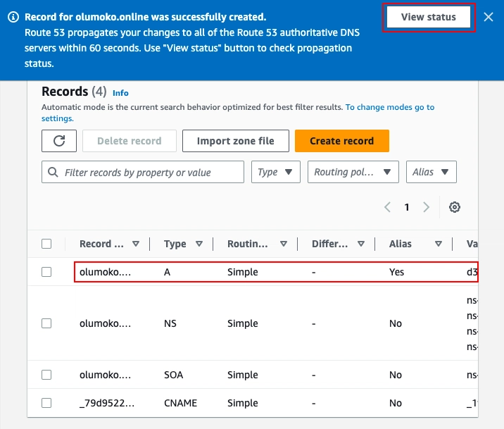Toggle the select all records checkbox
This screenshot has height=429, width=504.
[46, 244]
